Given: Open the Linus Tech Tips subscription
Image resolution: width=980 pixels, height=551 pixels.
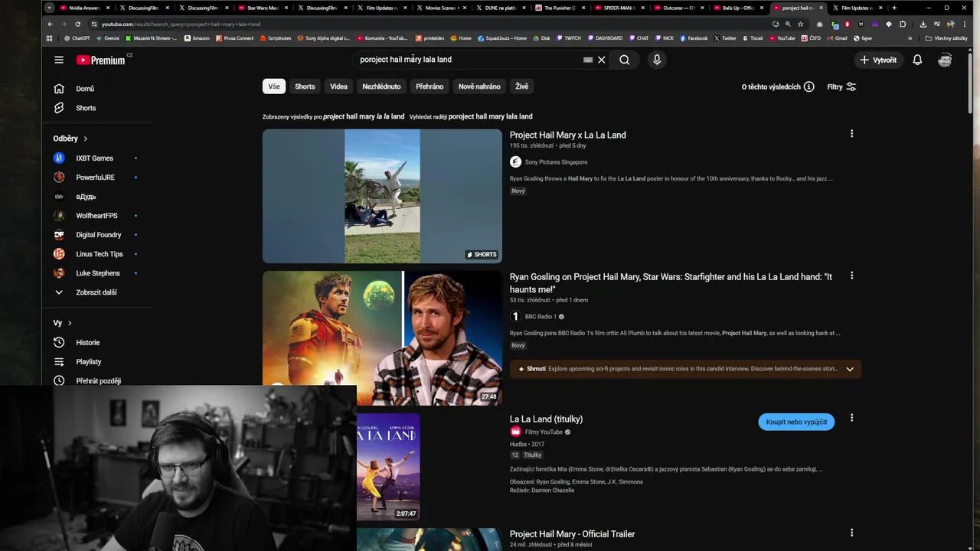Looking at the screenshot, I should click(100, 254).
